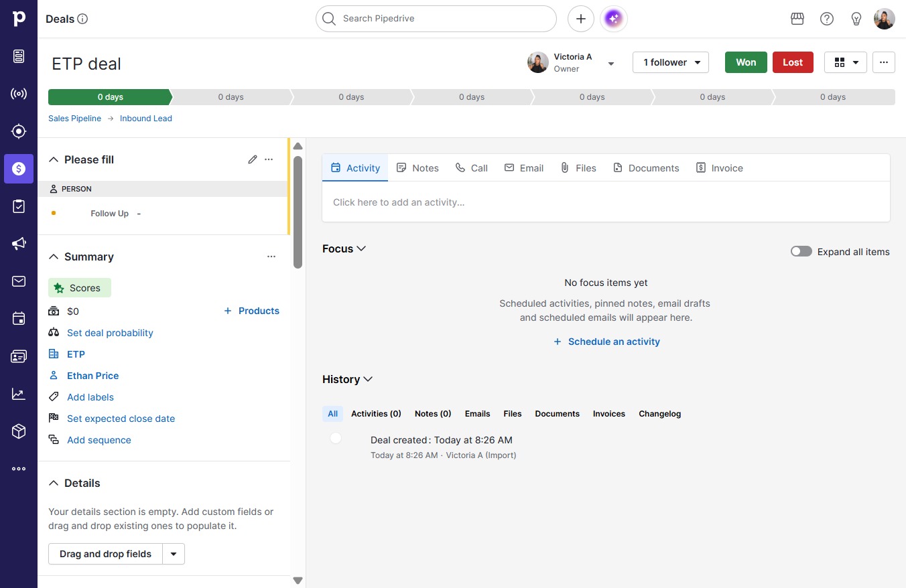Click the green Scores badge
Image resolution: width=906 pixels, height=588 pixels.
tap(80, 288)
